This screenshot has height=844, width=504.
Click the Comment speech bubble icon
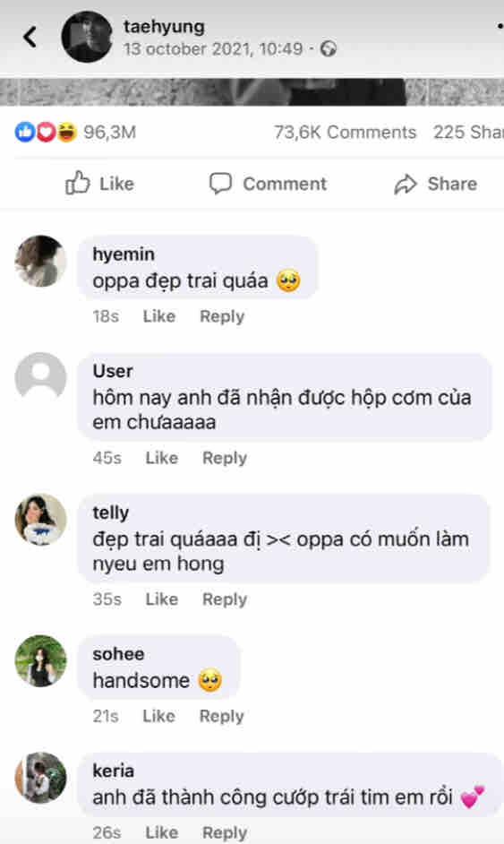[220, 184]
